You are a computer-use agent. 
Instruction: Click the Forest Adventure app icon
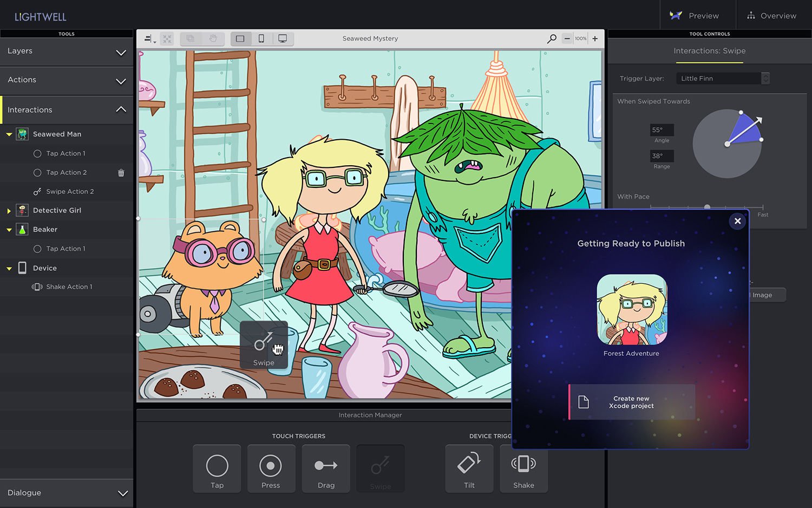pyautogui.click(x=632, y=310)
